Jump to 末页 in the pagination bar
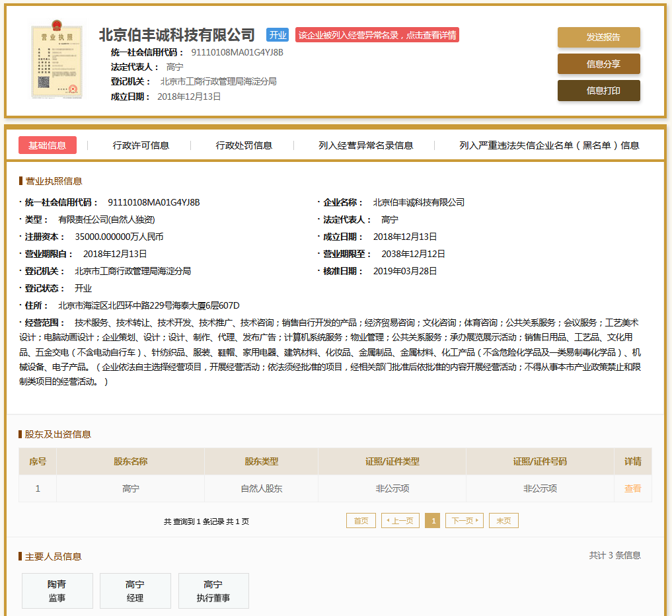 503,520
